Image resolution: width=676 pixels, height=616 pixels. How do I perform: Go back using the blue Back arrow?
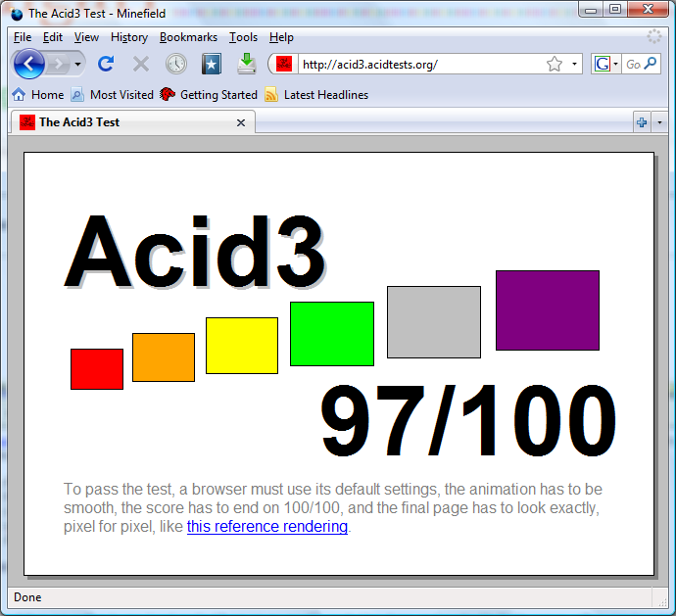[28, 65]
